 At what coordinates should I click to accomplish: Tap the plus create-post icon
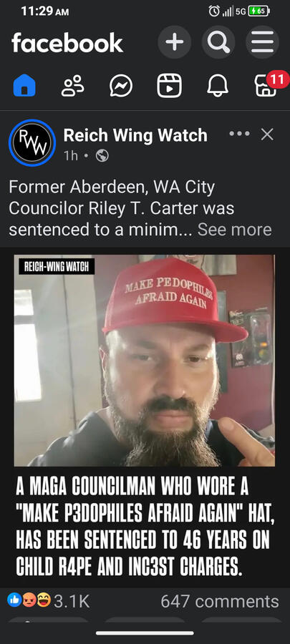[175, 42]
